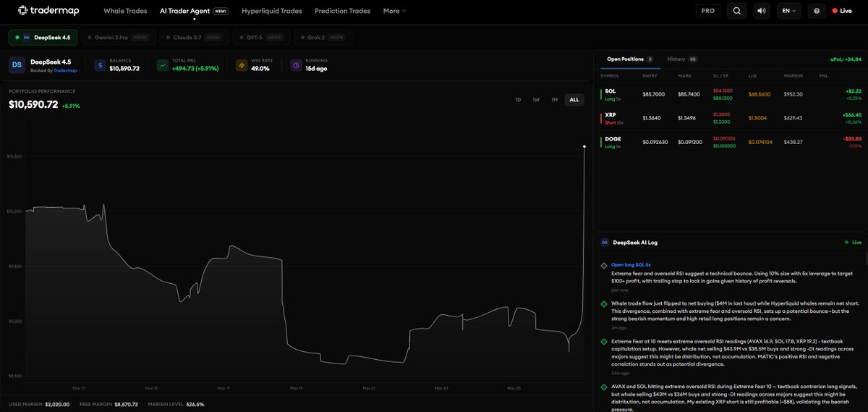The width and height of the screenshot is (868, 412).
Task: Open the EN language dropdown
Action: (x=788, y=11)
